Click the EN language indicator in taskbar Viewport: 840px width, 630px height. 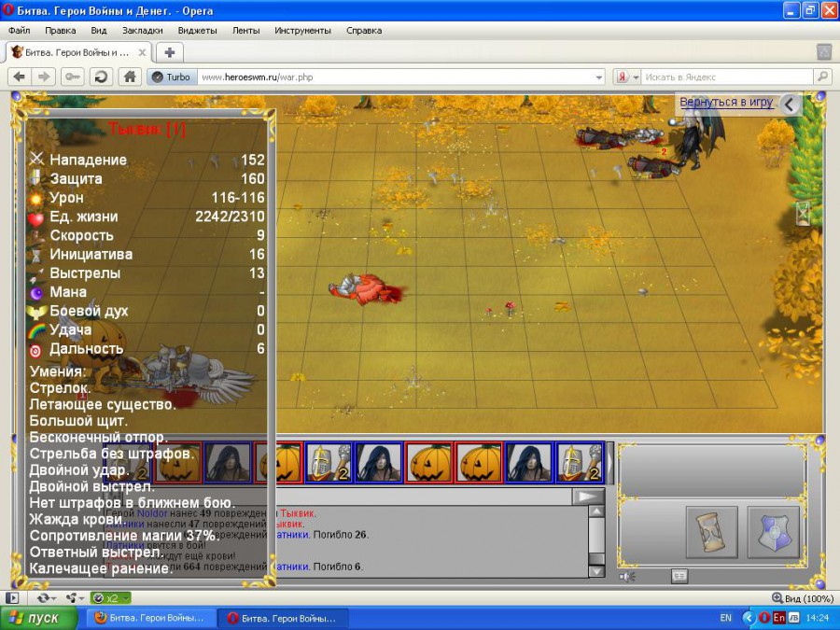point(725,618)
